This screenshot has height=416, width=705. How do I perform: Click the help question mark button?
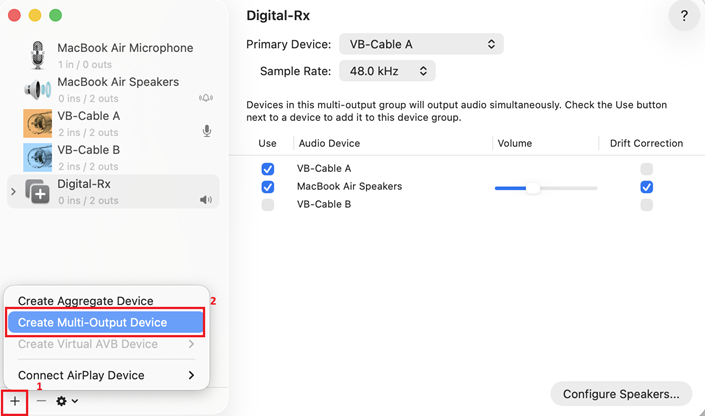(684, 16)
